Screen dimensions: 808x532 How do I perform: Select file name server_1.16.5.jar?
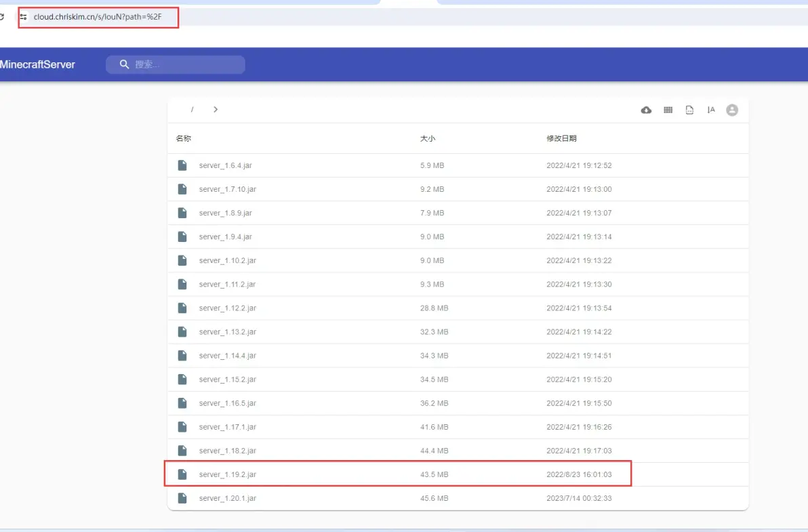pos(227,403)
